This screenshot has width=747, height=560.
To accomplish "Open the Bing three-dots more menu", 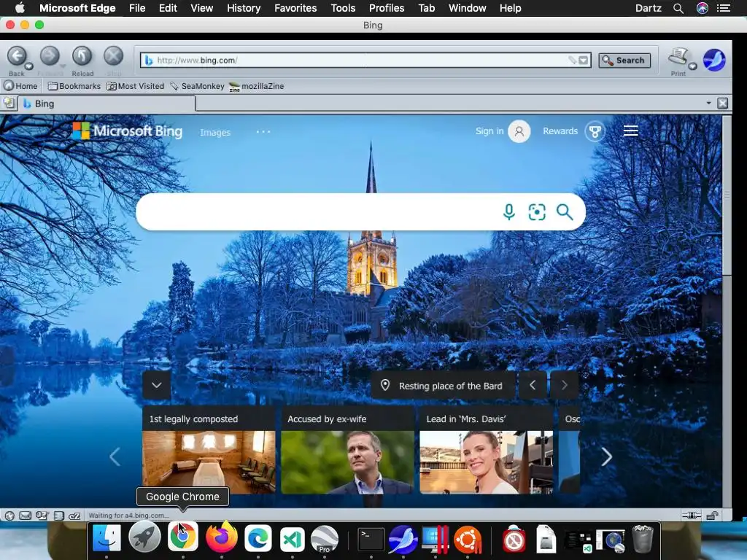I will (263, 131).
